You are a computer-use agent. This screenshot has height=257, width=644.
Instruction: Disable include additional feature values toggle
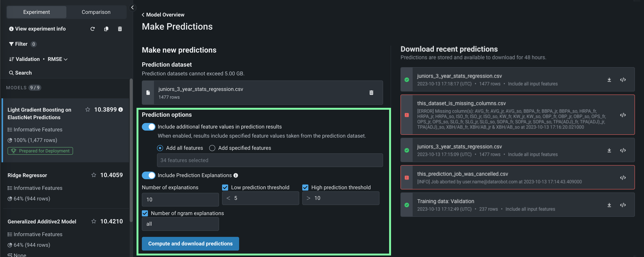[x=148, y=127]
